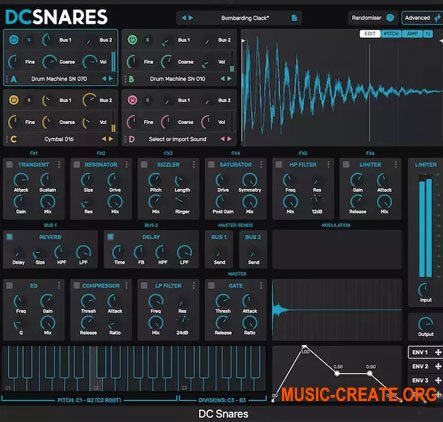Open FX6 Limiter module options menu
The image size is (443, 422).
pyautogui.click(x=396, y=164)
